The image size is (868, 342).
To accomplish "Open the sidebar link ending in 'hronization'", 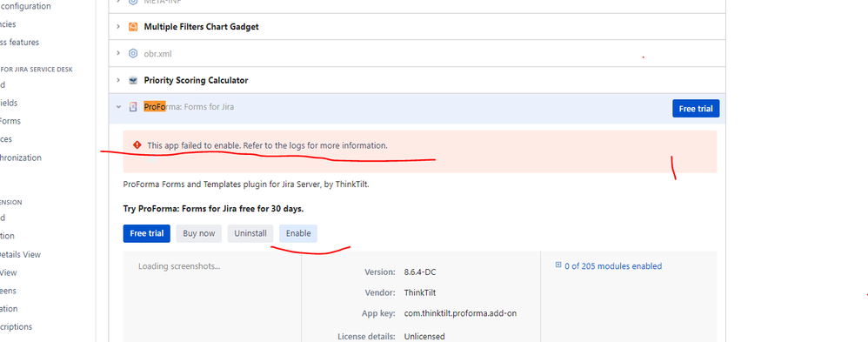I will (21, 158).
